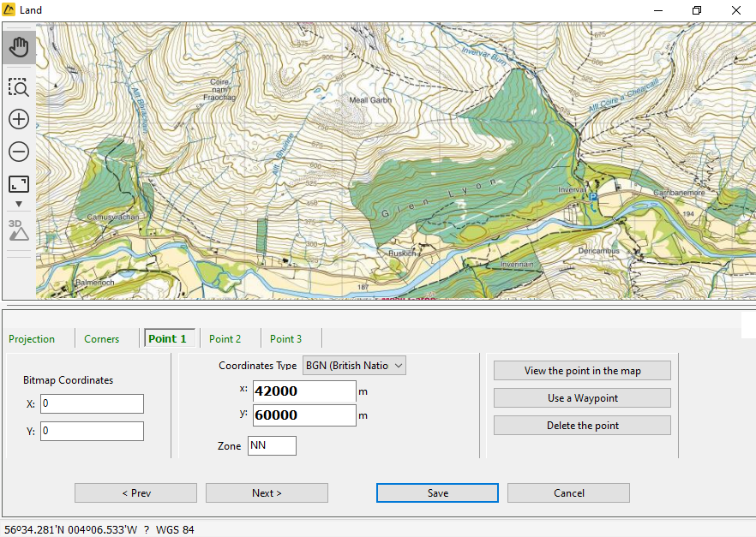Switch to the Corners tab

click(x=102, y=339)
